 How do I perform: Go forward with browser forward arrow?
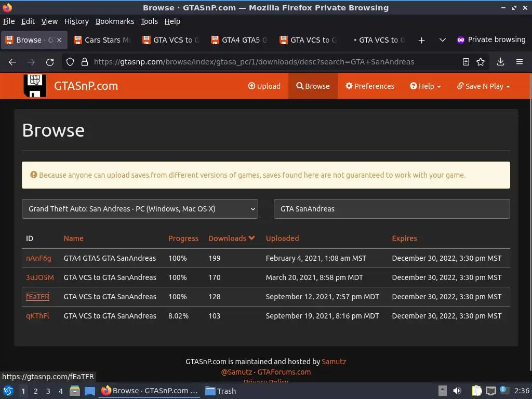tap(31, 62)
